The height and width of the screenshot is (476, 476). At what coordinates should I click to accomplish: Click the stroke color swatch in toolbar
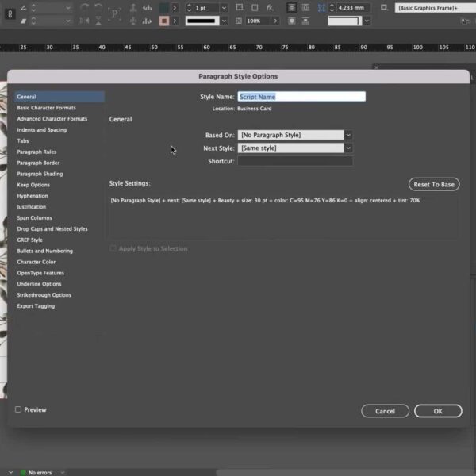click(x=163, y=21)
